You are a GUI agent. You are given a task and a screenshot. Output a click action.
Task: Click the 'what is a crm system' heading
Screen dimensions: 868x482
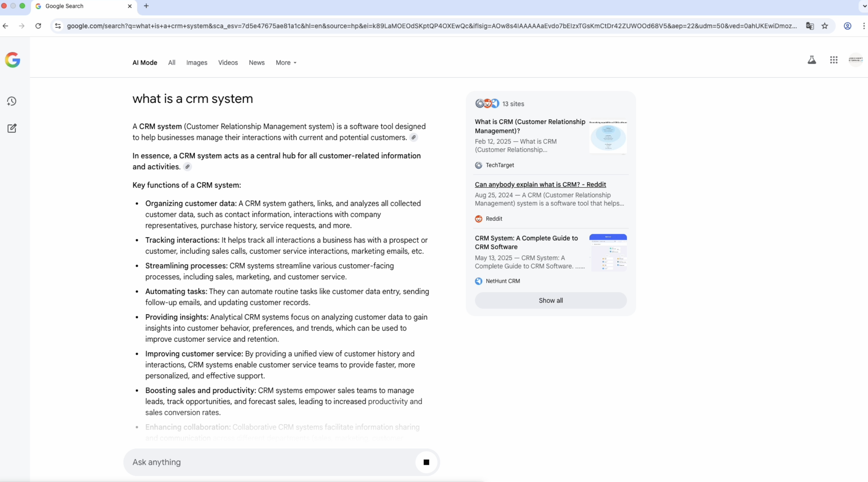tap(193, 99)
